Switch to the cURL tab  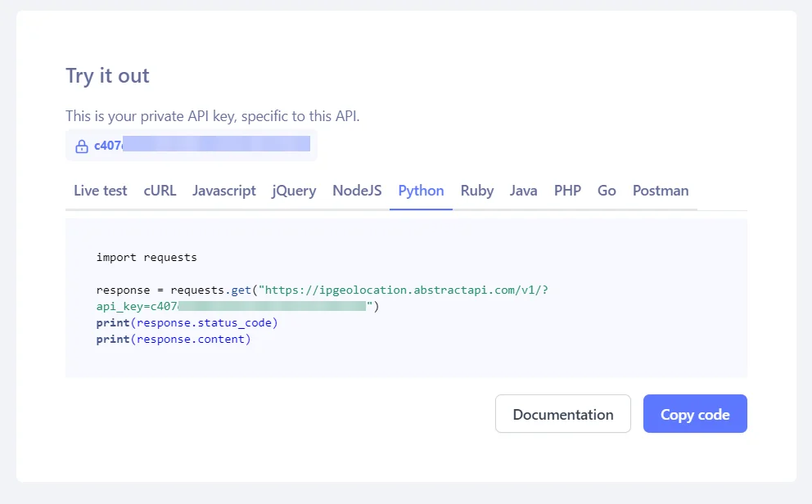coord(160,191)
